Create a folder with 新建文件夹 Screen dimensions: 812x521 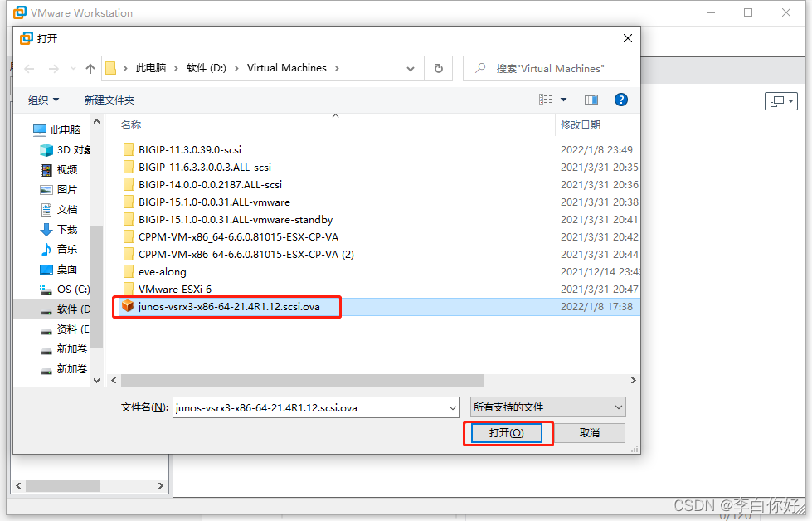(109, 100)
